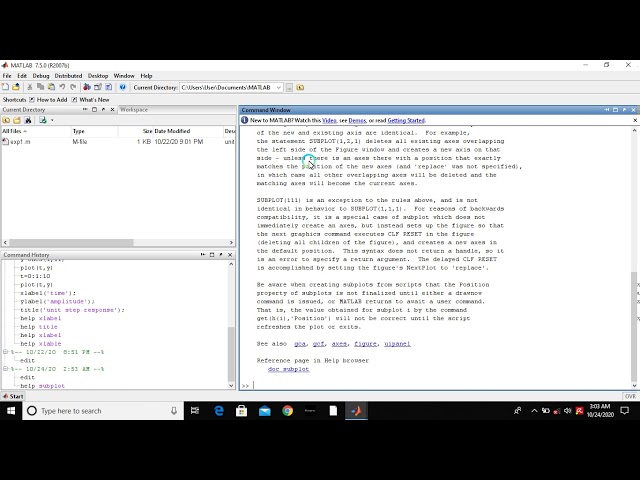Image resolution: width=640 pixels, height=480 pixels.
Task: Open the Getting Started link
Action: point(406,120)
